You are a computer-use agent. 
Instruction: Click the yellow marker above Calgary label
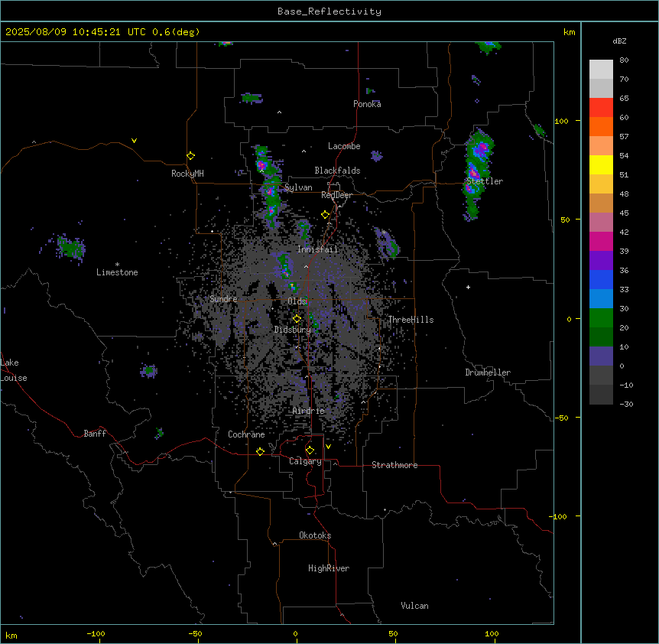[x=310, y=450]
